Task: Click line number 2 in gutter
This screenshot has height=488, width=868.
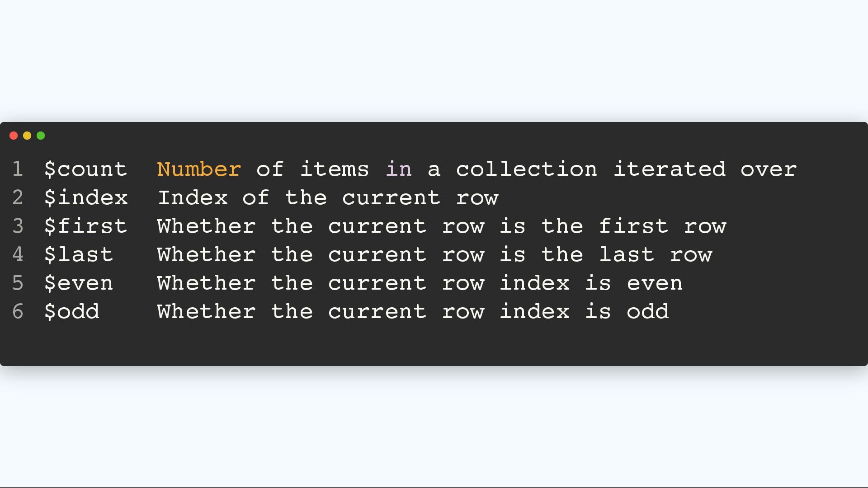Action: (x=18, y=198)
